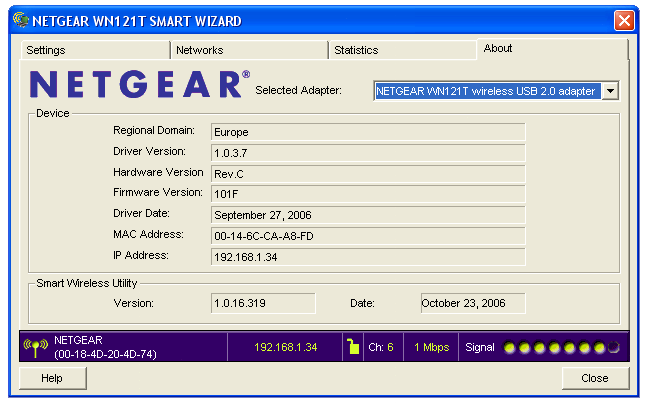
Task: Click the Regional Domain label
Action: [154, 130]
